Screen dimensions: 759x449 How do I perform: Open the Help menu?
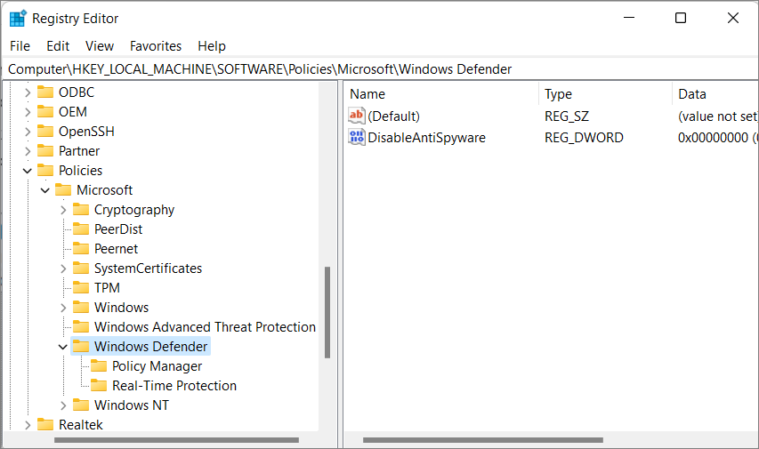point(212,46)
